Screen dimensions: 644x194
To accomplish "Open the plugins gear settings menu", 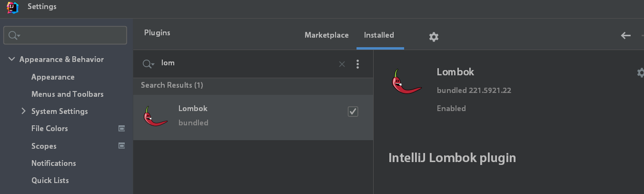I will (434, 37).
